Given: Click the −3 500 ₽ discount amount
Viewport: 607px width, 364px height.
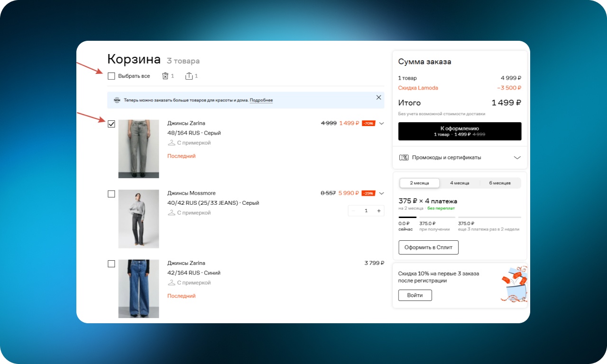Looking at the screenshot, I should coord(509,88).
